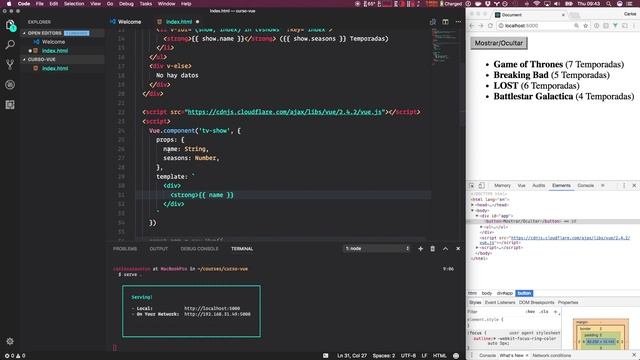This screenshot has width=640, height=360.
Task: Open index.html under CURSO-VUE in Explorer
Action: point(55,69)
